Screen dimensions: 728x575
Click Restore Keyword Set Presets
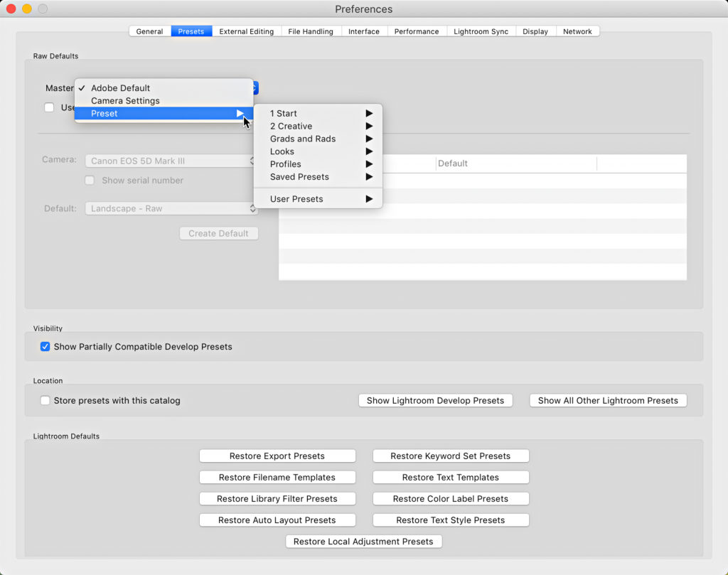(450, 456)
